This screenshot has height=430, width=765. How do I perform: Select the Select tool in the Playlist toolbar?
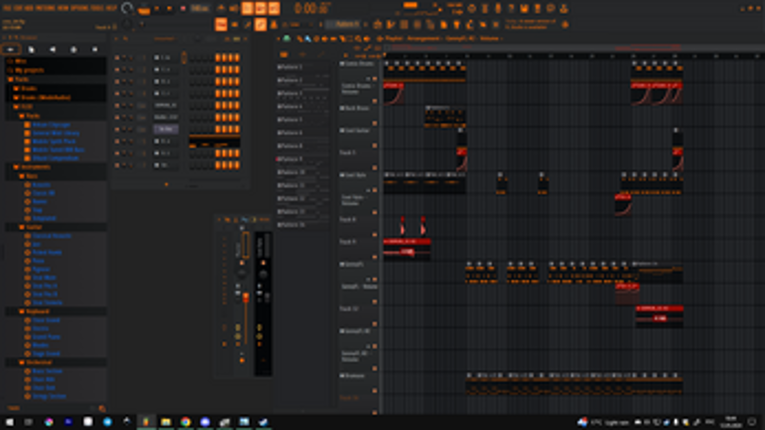coord(350,39)
